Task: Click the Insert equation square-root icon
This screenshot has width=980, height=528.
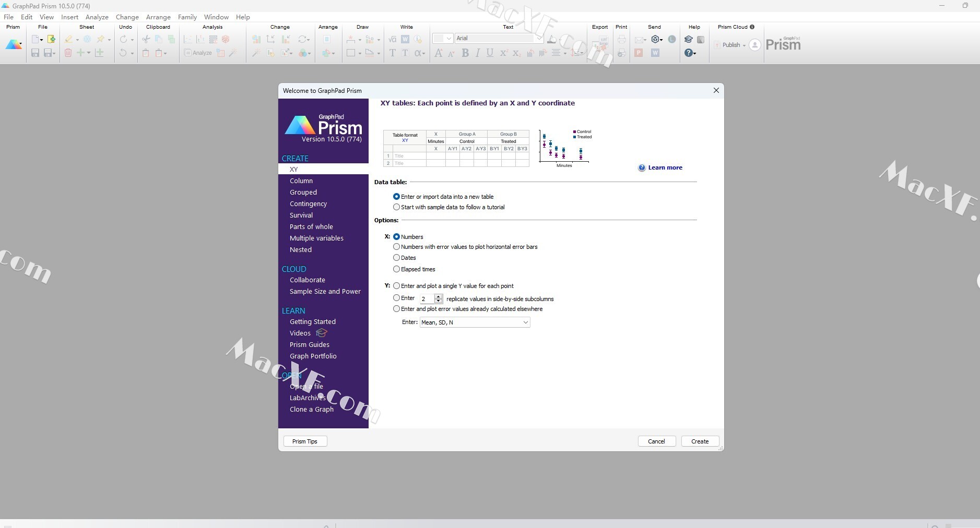Action: (393, 39)
